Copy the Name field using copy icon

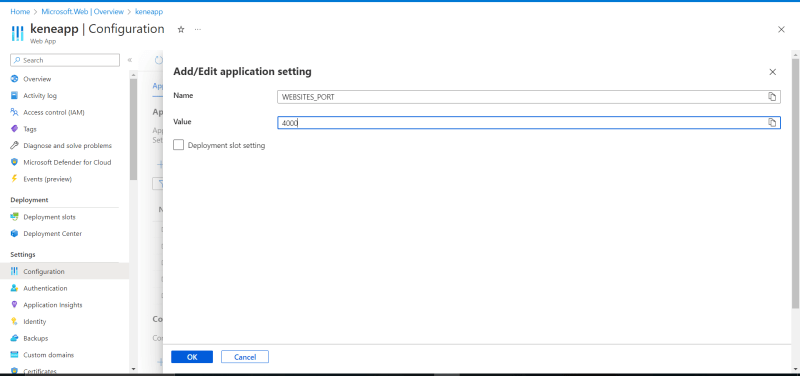772,96
